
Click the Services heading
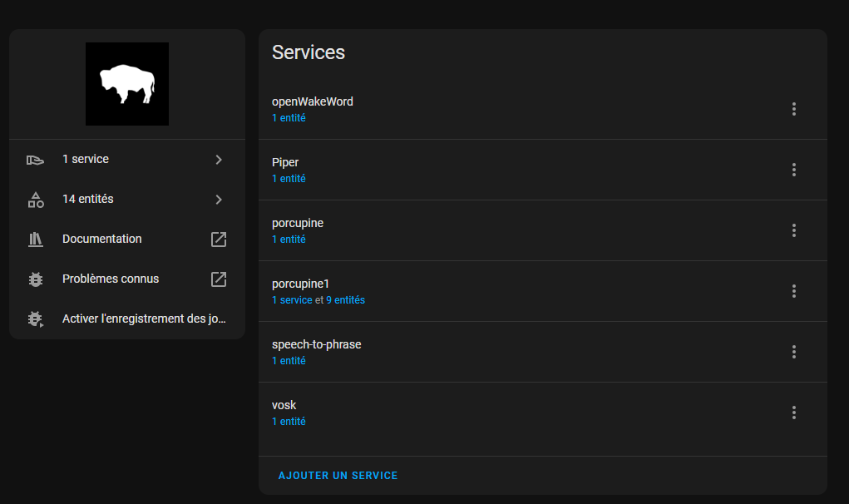click(x=309, y=52)
